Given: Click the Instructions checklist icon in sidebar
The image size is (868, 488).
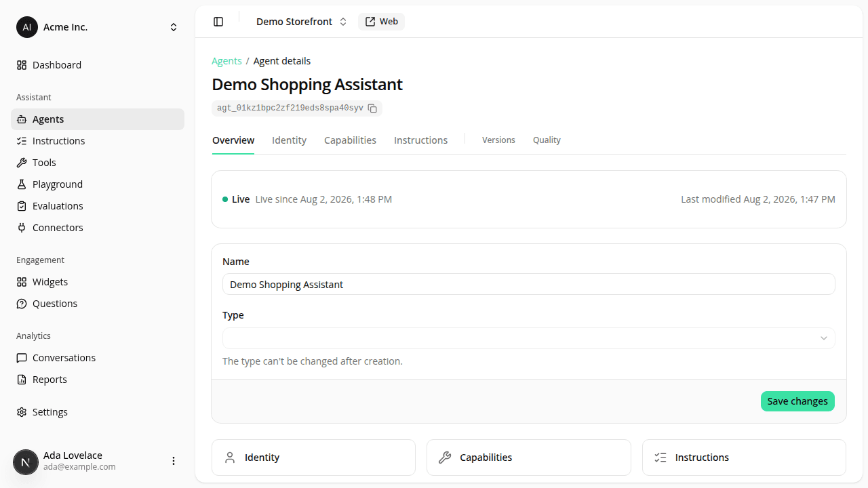Looking at the screenshot, I should click(22, 141).
